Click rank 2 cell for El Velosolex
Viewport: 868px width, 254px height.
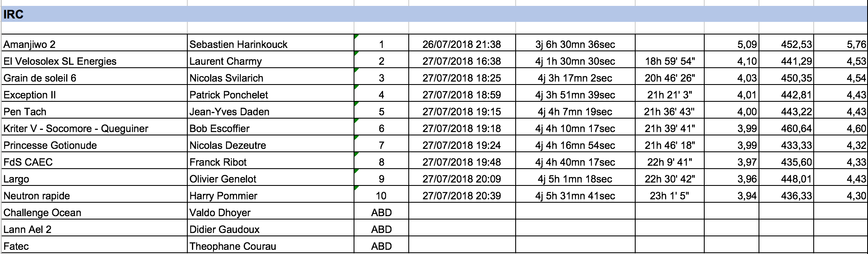pyautogui.click(x=381, y=61)
